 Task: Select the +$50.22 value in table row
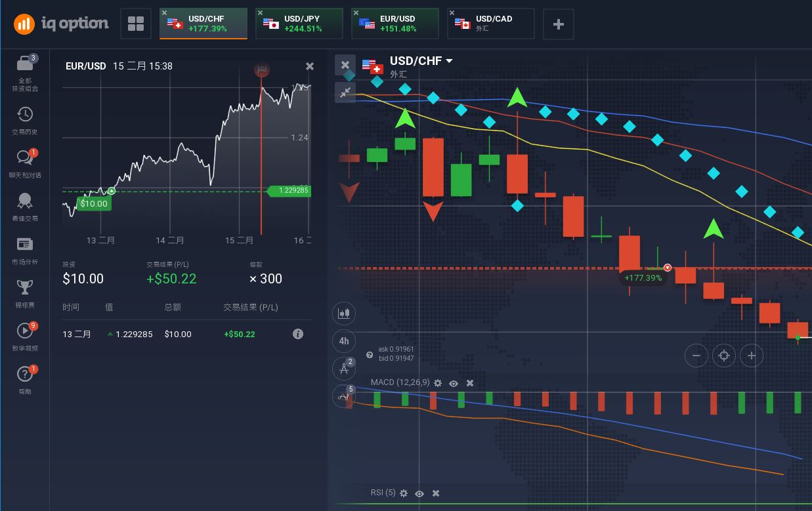(240, 335)
